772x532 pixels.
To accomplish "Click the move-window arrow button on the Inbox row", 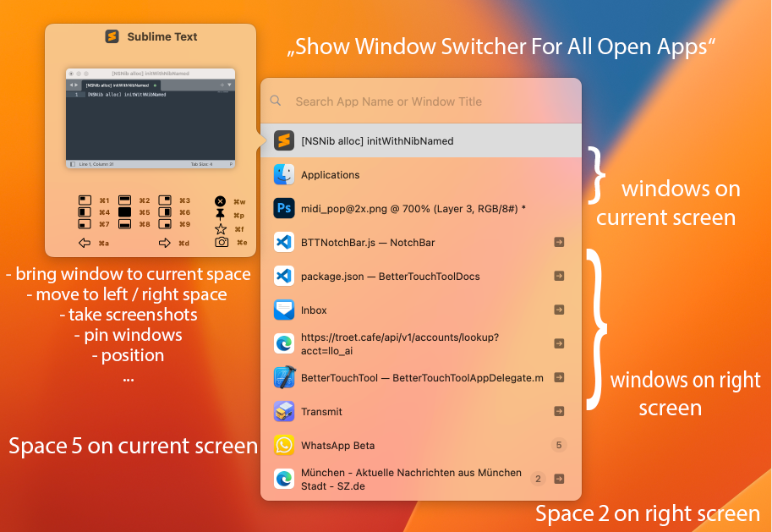I will pyautogui.click(x=559, y=310).
